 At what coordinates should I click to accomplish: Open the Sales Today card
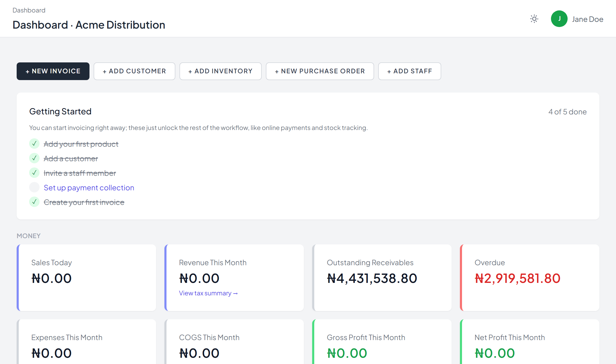pos(86,278)
